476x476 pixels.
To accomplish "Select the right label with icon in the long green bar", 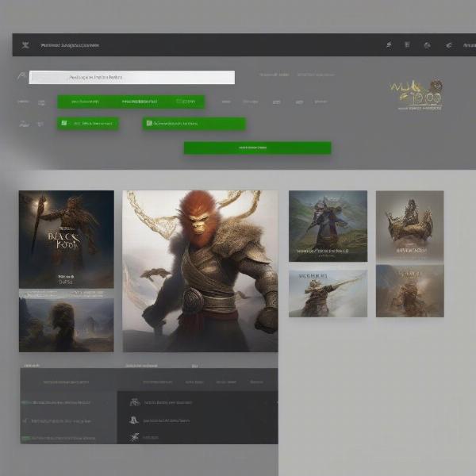I will (x=186, y=102).
